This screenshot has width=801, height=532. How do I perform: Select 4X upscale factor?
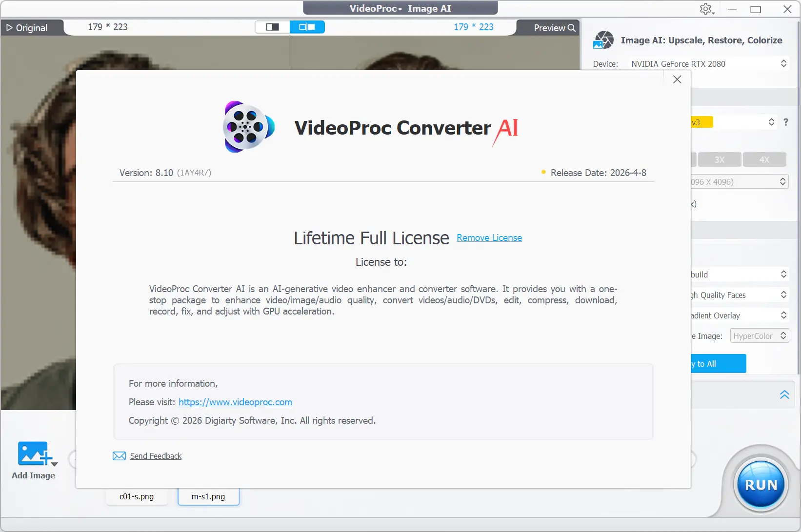click(x=764, y=159)
